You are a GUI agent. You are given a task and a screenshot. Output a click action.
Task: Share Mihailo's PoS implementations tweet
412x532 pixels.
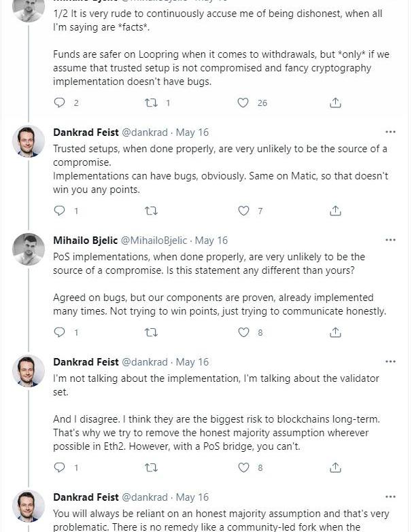(x=335, y=332)
